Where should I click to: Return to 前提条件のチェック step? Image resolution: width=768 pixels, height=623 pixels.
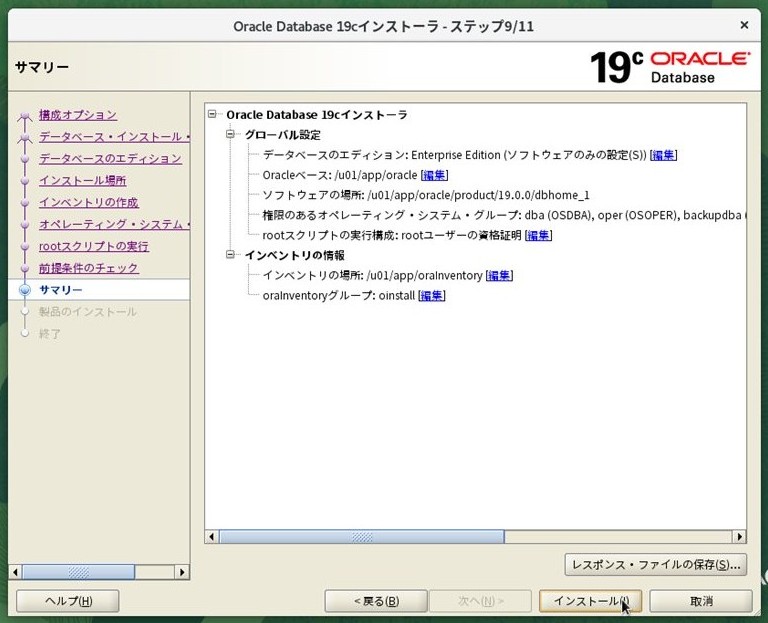(89, 268)
